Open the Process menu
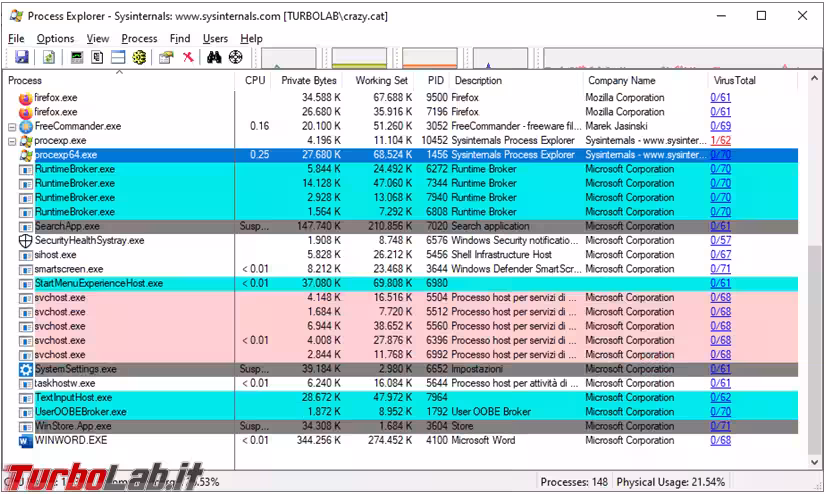The height and width of the screenshot is (494, 826). [x=139, y=39]
